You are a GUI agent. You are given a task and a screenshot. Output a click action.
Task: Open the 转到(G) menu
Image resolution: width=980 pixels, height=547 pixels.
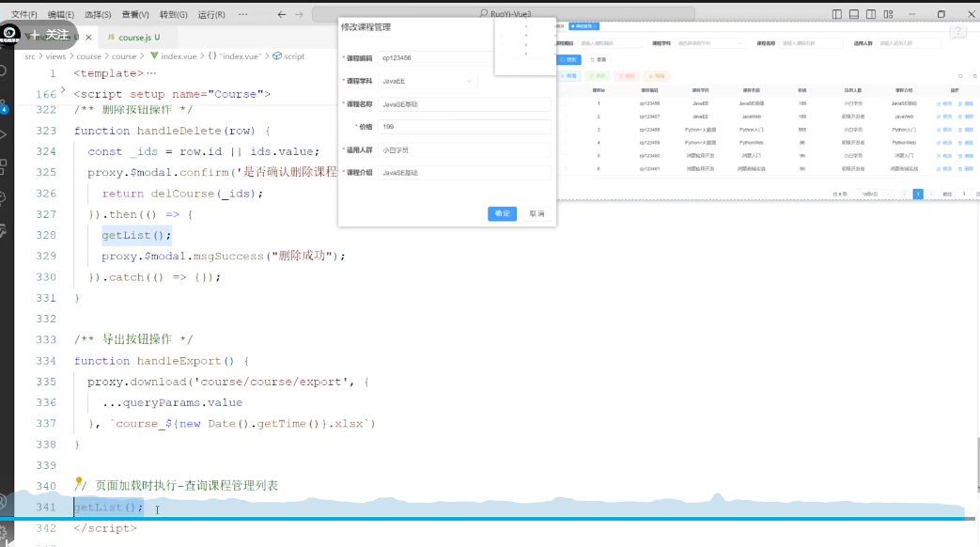[x=173, y=14]
